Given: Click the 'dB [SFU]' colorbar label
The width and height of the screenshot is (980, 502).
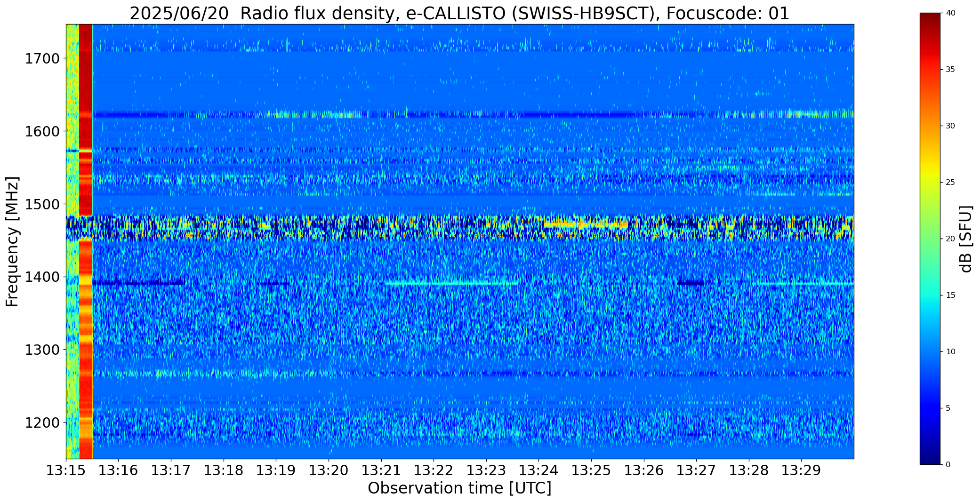Looking at the screenshot, I should pyautogui.click(x=966, y=239).
